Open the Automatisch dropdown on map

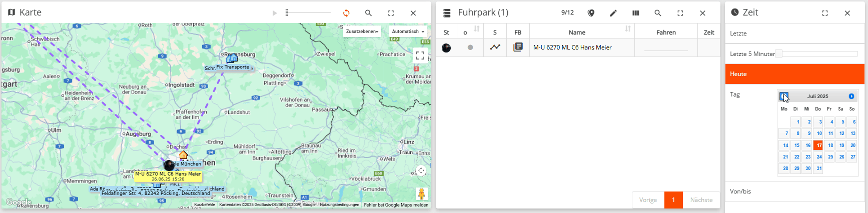[x=408, y=31]
